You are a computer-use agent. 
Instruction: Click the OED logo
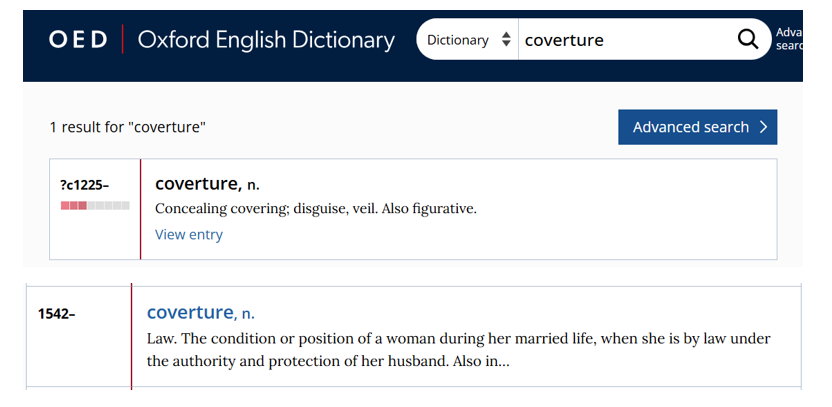pyautogui.click(x=78, y=40)
